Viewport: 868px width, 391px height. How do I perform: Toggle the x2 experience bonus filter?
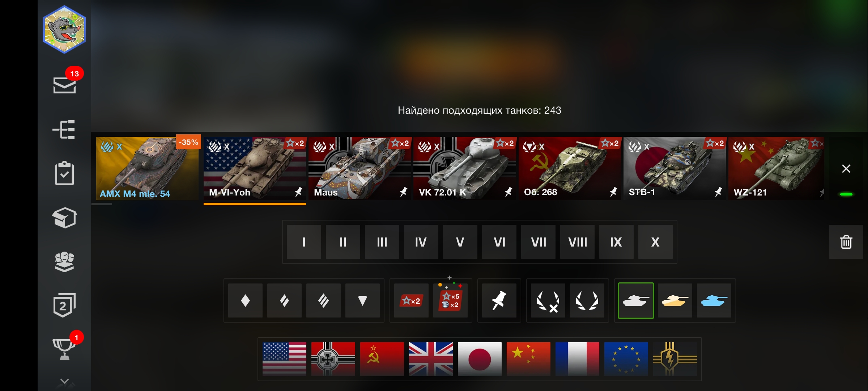[411, 300]
